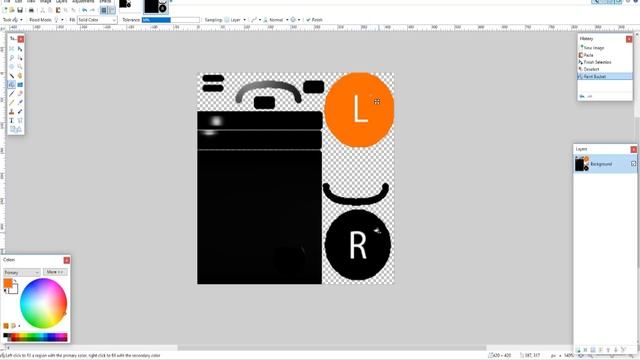Select Paint Bucket entry in History
Image resolution: width=640 pixels, height=360 pixels.
coord(605,76)
